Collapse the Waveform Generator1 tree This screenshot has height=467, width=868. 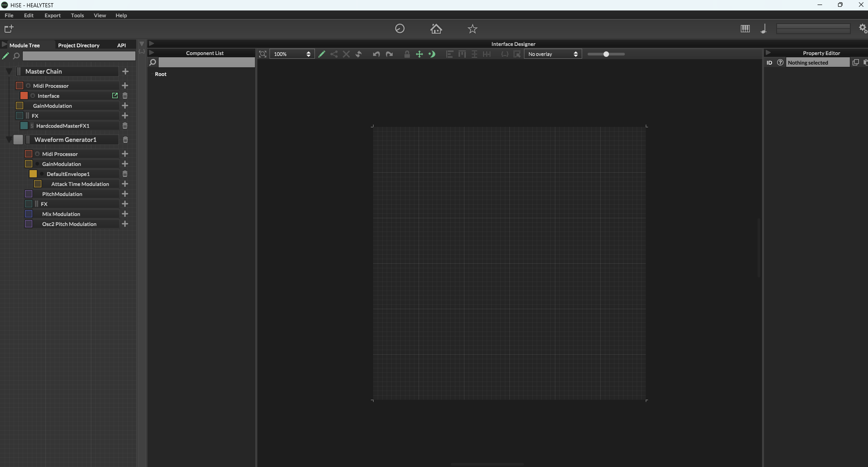tap(9, 140)
